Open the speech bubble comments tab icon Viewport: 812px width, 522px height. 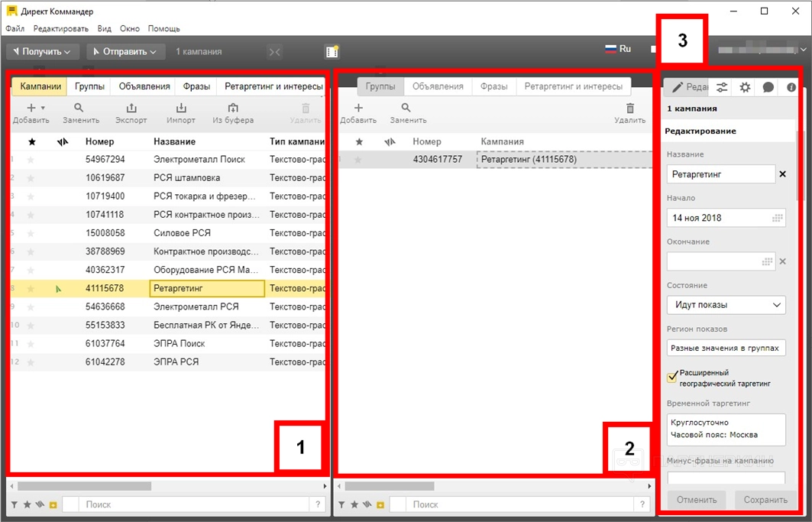pyautogui.click(x=768, y=88)
